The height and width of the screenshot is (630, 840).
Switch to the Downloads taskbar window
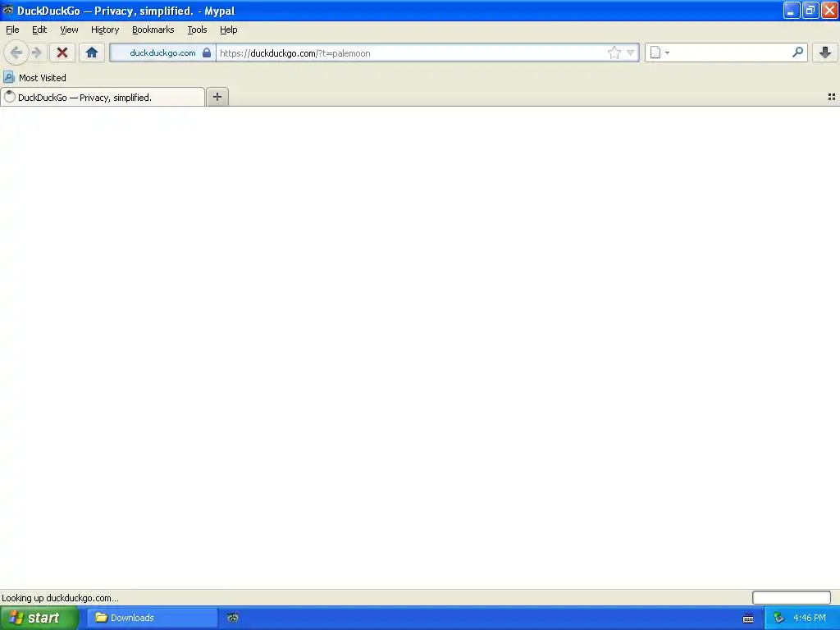click(x=152, y=618)
